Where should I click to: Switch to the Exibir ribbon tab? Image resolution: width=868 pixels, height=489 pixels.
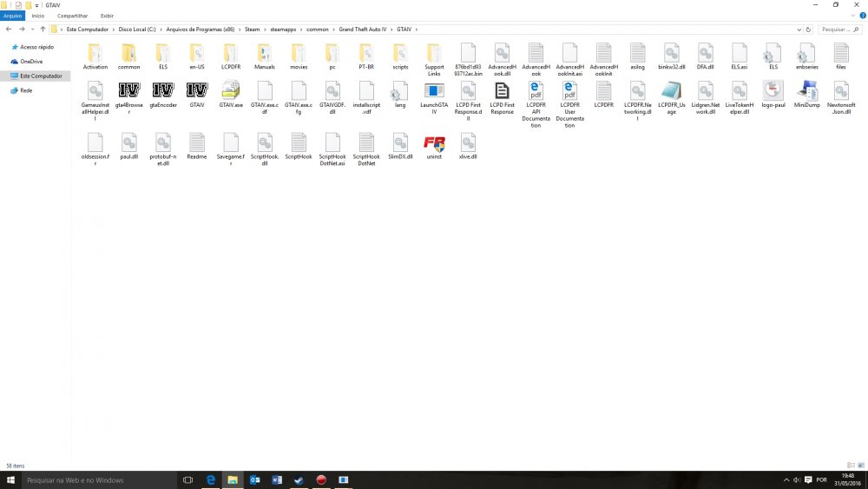point(107,16)
